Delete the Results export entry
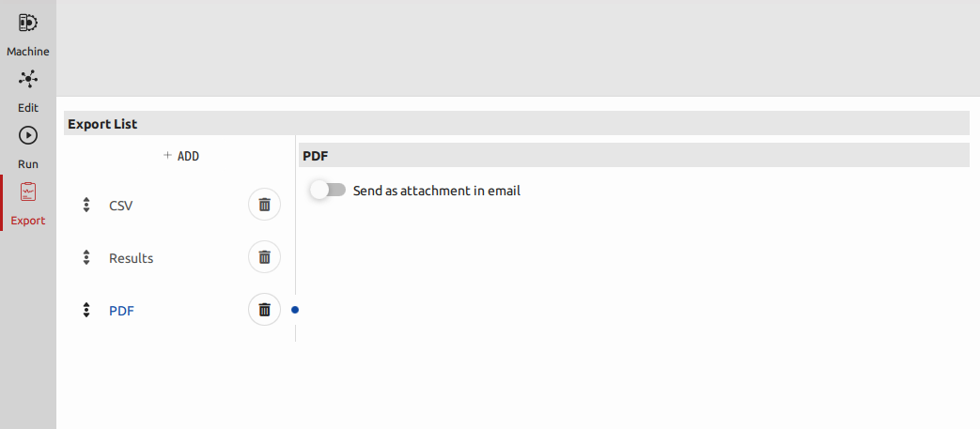 [264, 257]
